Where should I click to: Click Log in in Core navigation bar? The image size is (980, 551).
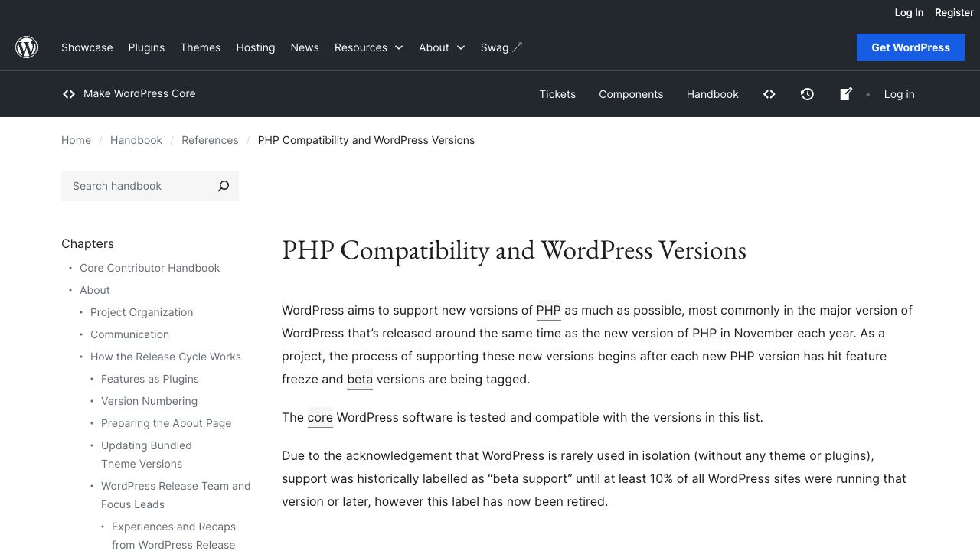(900, 94)
